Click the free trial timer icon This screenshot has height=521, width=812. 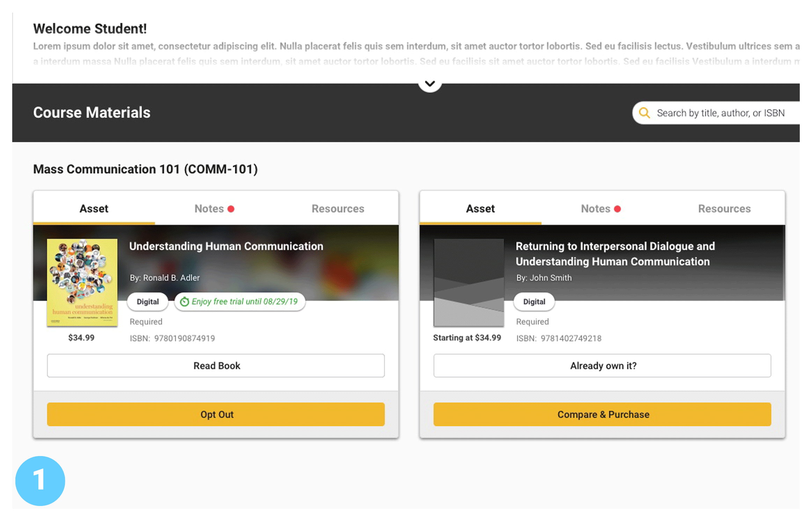[184, 301]
